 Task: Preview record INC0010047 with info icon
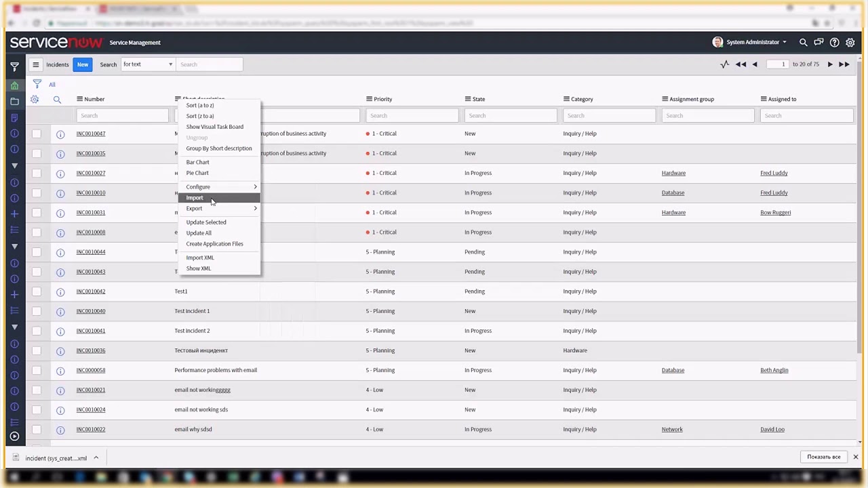click(60, 134)
